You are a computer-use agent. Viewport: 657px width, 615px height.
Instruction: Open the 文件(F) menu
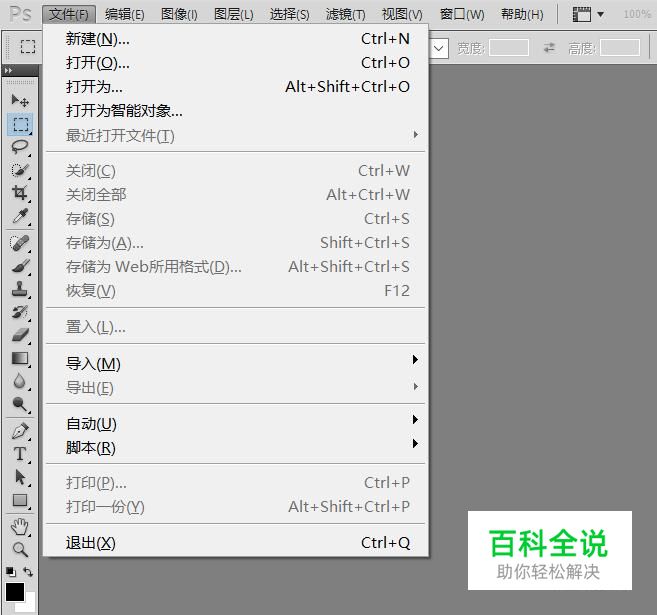click(69, 15)
